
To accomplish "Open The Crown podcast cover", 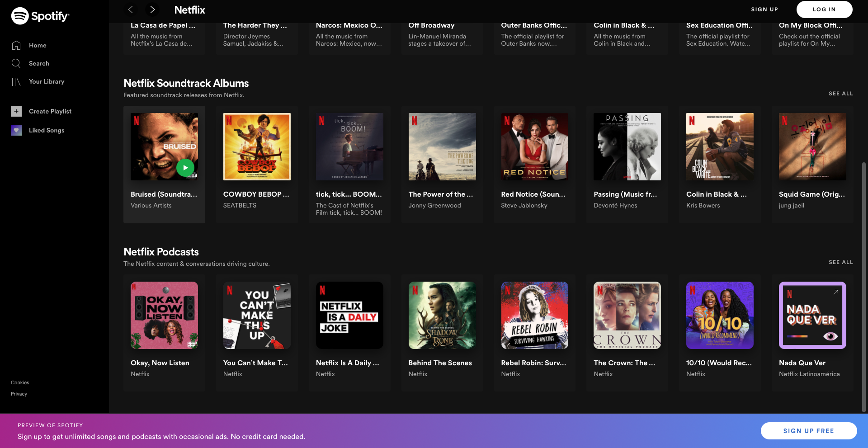I will (627, 315).
